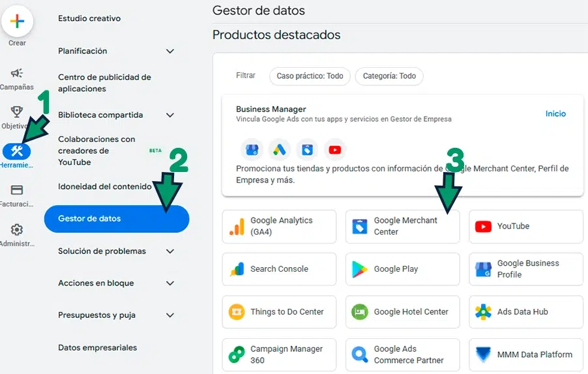Click the Things to Do Center ticket icon
This screenshot has width=588, height=374.
coord(237,312)
